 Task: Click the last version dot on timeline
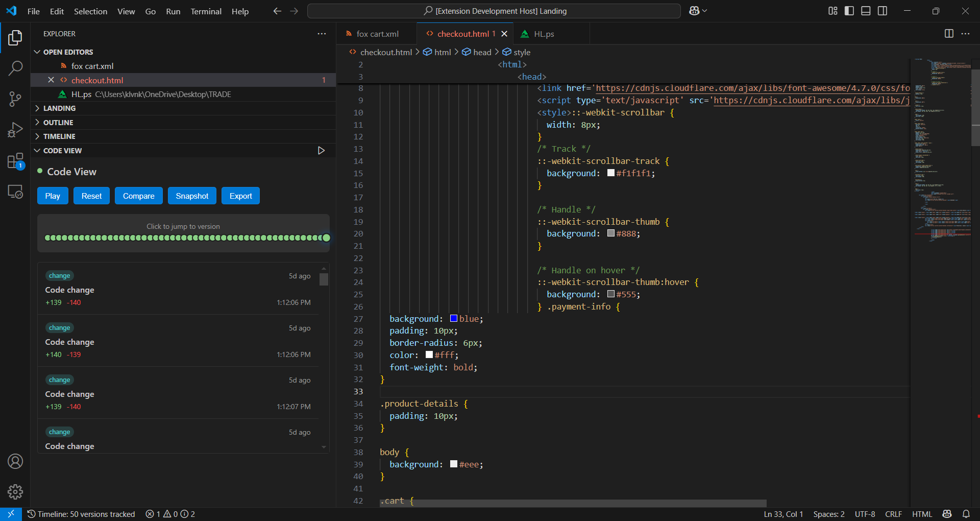(x=326, y=238)
